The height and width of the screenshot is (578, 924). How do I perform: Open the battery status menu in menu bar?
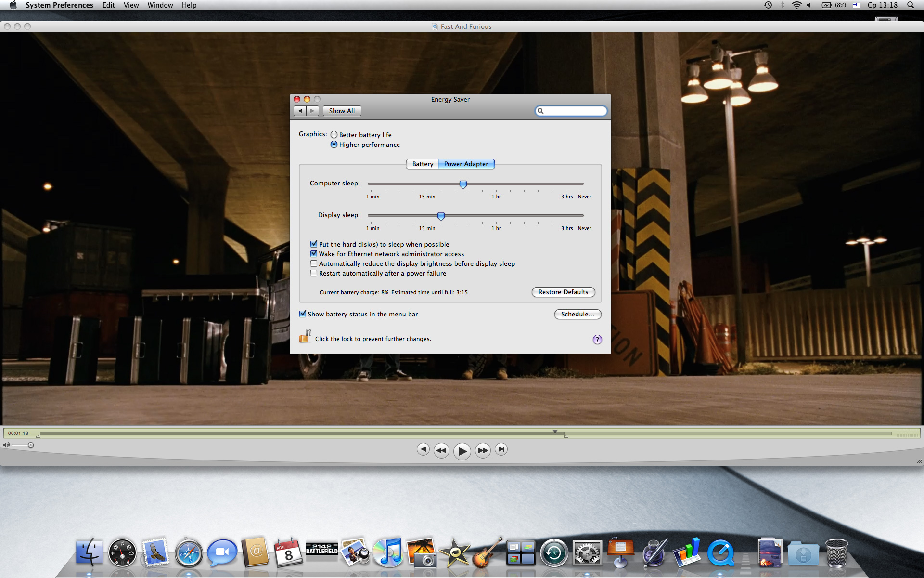tap(834, 5)
